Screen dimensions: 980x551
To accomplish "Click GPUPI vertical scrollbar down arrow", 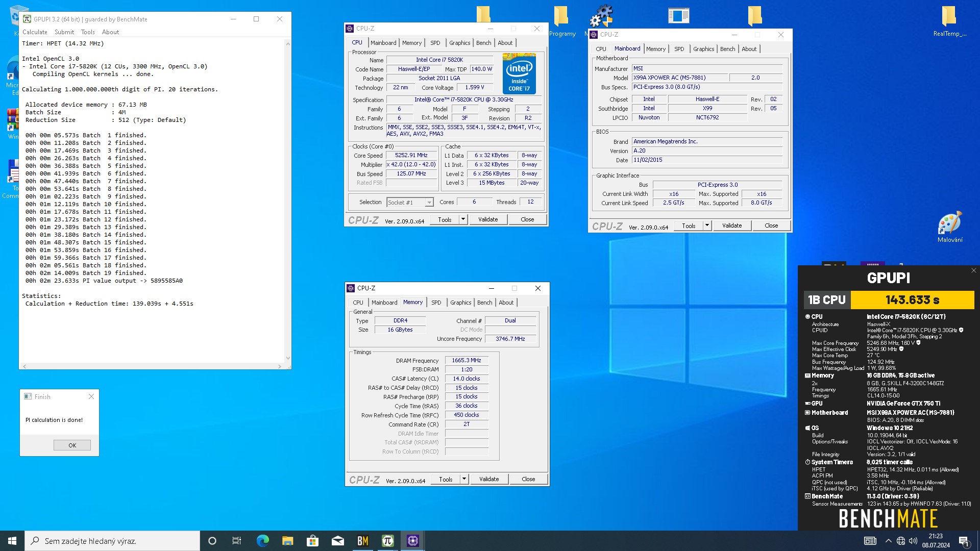I will pos(288,359).
